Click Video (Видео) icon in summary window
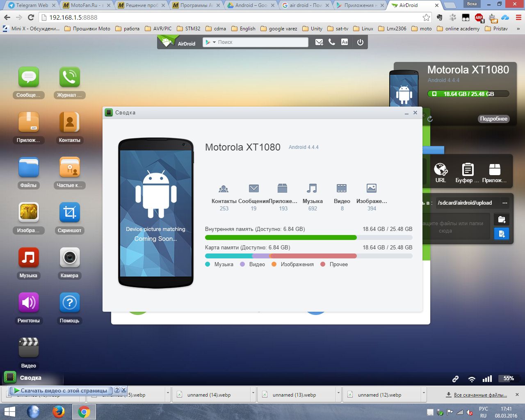Viewport: 525px width, 420px height. coord(342,188)
